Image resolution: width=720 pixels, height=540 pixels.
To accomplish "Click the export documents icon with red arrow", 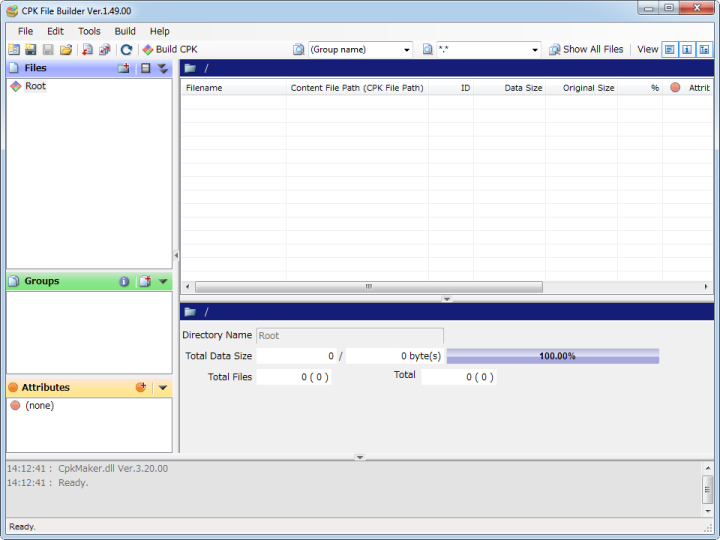I will (x=105, y=50).
